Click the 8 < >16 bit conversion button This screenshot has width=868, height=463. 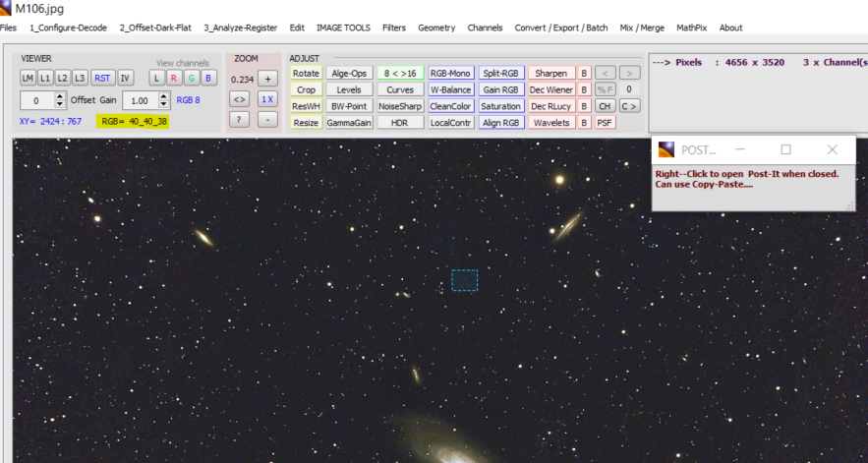[400, 73]
